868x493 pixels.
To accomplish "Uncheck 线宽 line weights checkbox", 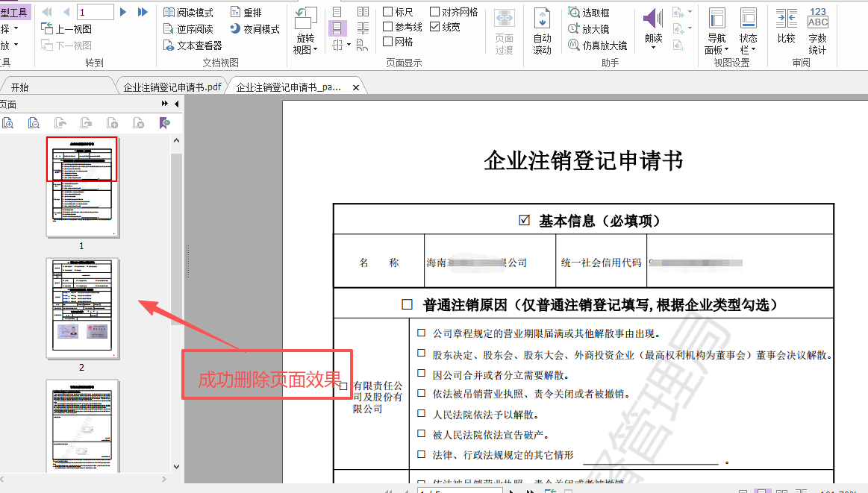I will click(x=435, y=27).
